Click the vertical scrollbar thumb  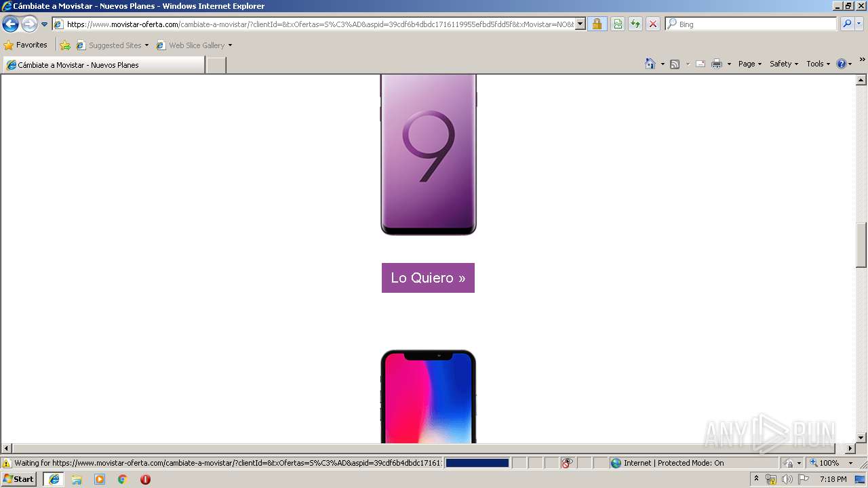pos(861,245)
